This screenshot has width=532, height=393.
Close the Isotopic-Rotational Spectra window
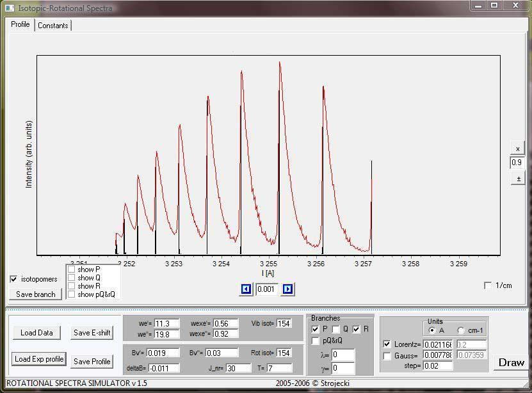(x=515, y=5)
